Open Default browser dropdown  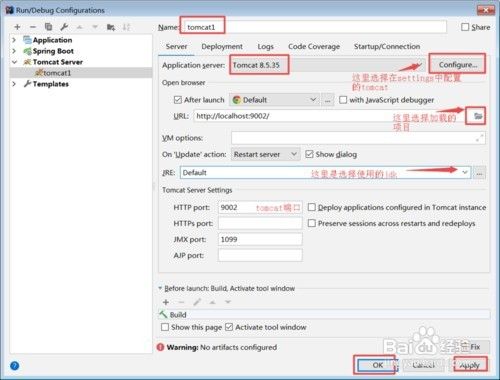(x=274, y=100)
